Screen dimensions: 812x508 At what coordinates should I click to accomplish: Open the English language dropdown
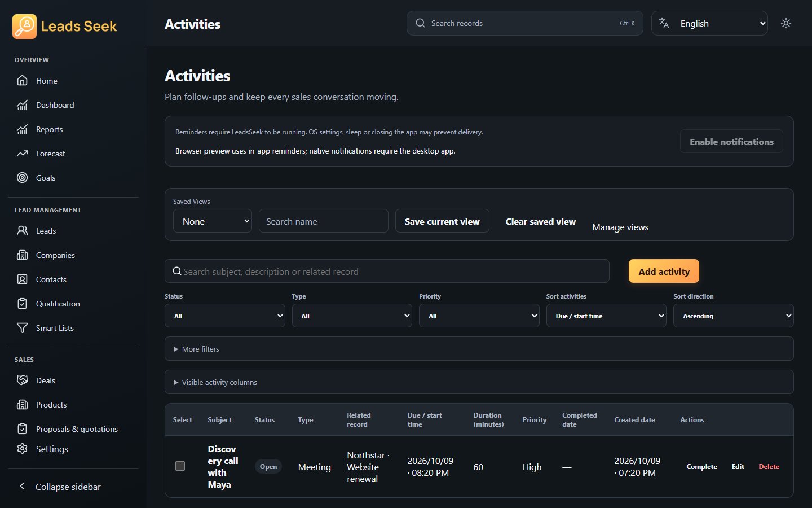[x=709, y=23]
